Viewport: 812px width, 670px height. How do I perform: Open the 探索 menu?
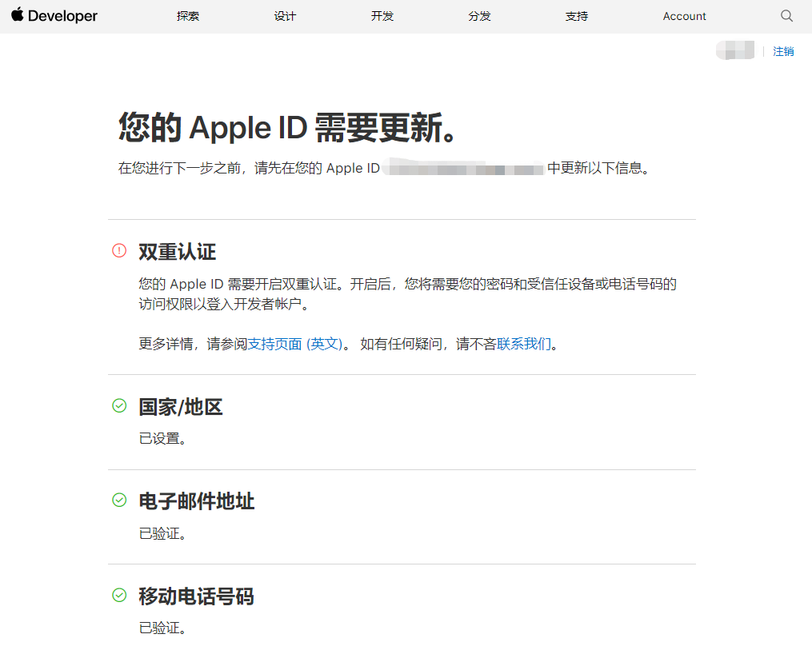(188, 16)
